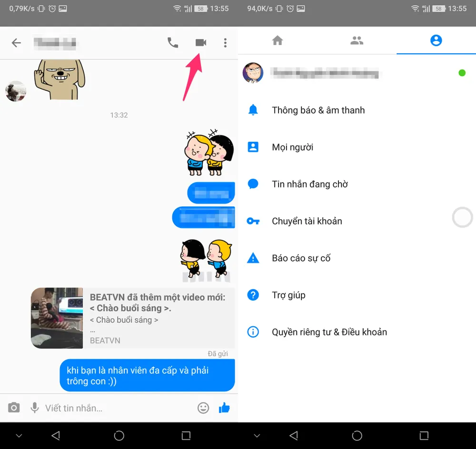The width and height of the screenshot is (476, 449).
Task: Tap the hugging kids sticker
Action: pos(209,153)
